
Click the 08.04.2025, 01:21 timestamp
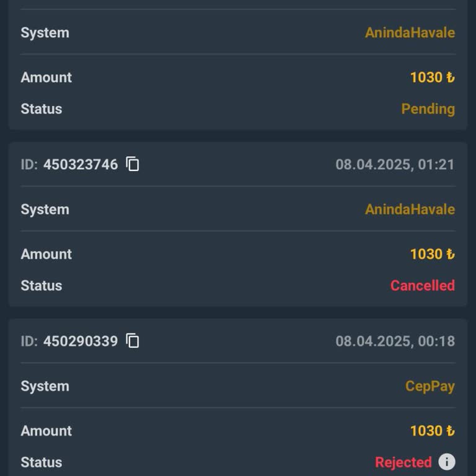(395, 164)
